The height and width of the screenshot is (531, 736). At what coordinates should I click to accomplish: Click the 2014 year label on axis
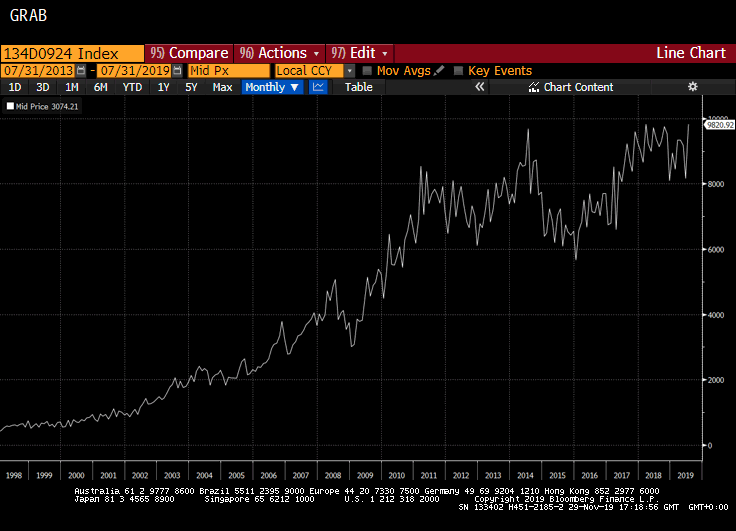pos(525,475)
